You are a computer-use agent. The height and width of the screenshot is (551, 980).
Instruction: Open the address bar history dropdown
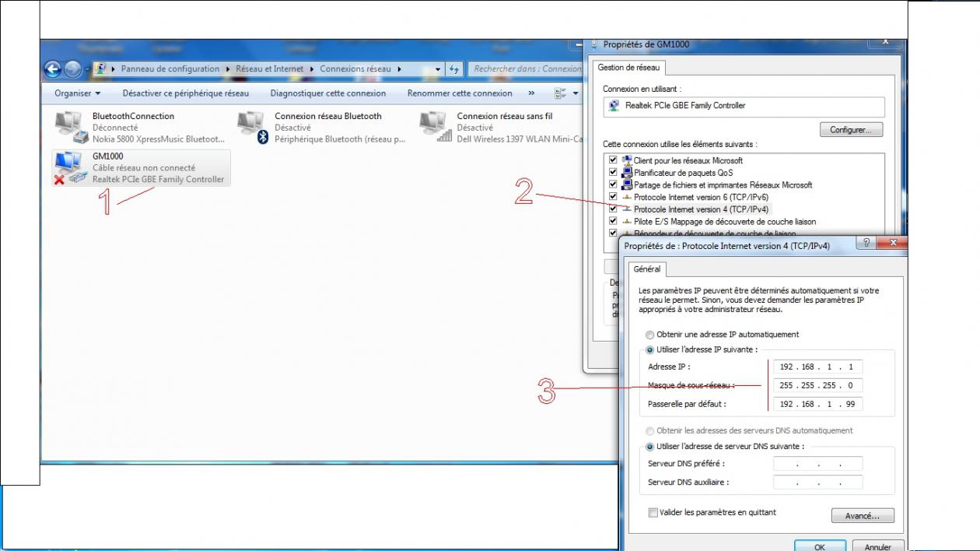click(x=439, y=69)
